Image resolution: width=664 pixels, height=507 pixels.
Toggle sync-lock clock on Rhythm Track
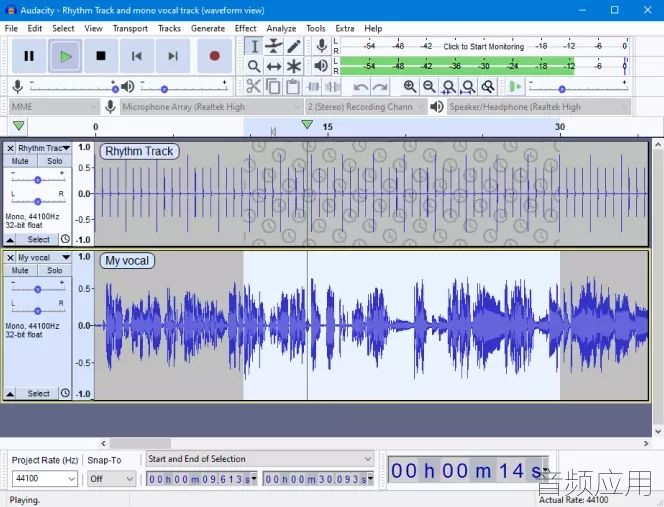coord(65,239)
